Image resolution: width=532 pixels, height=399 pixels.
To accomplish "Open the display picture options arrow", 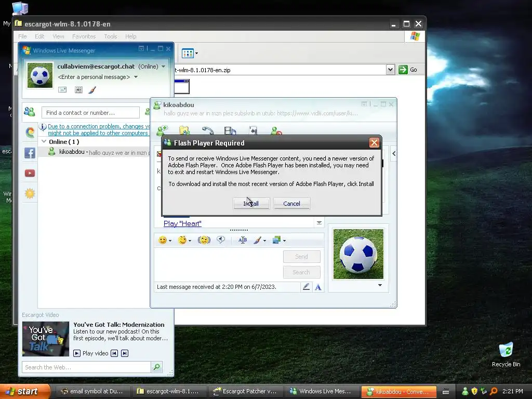I will pos(380,285).
